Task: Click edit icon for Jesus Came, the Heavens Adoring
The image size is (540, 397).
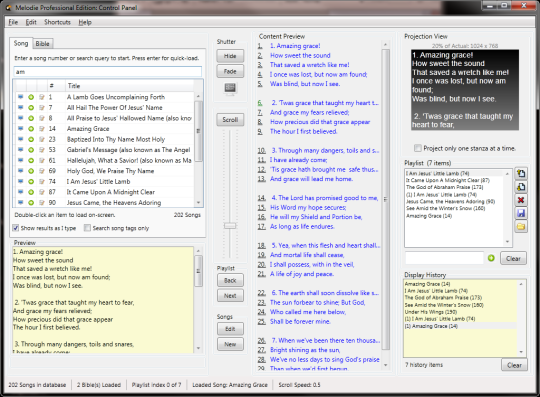Action: click(x=42, y=202)
